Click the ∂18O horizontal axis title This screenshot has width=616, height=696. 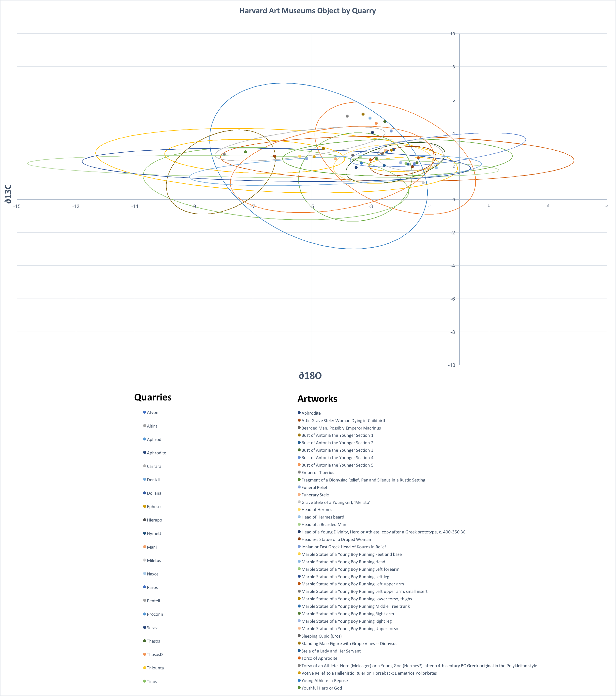tap(310, 376)
